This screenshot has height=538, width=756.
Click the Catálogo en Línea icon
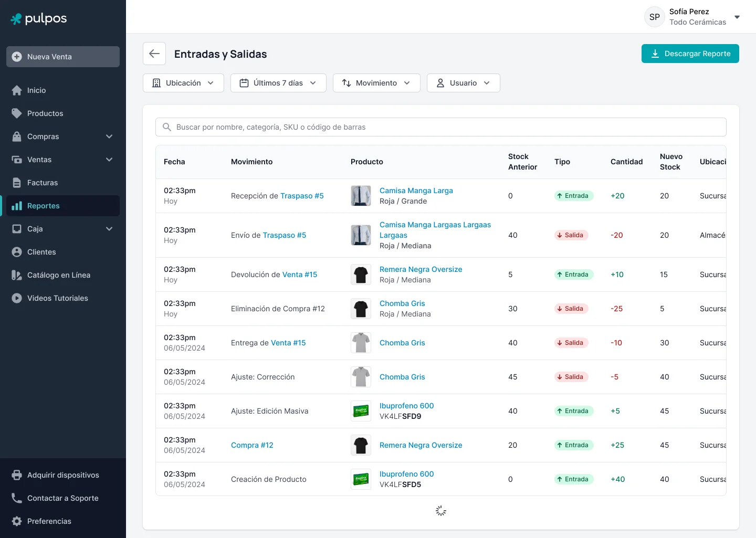pyautogui.click(x=17, y=275)
